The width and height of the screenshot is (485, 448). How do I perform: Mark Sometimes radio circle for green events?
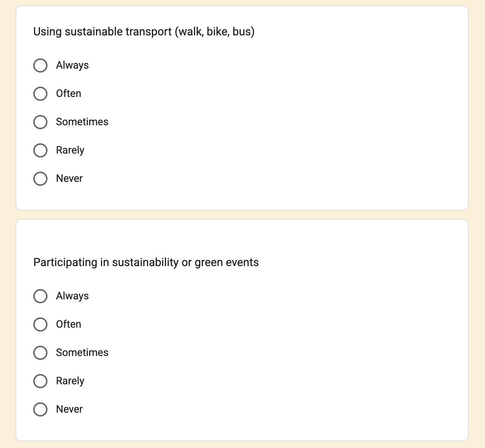point(40,353)
